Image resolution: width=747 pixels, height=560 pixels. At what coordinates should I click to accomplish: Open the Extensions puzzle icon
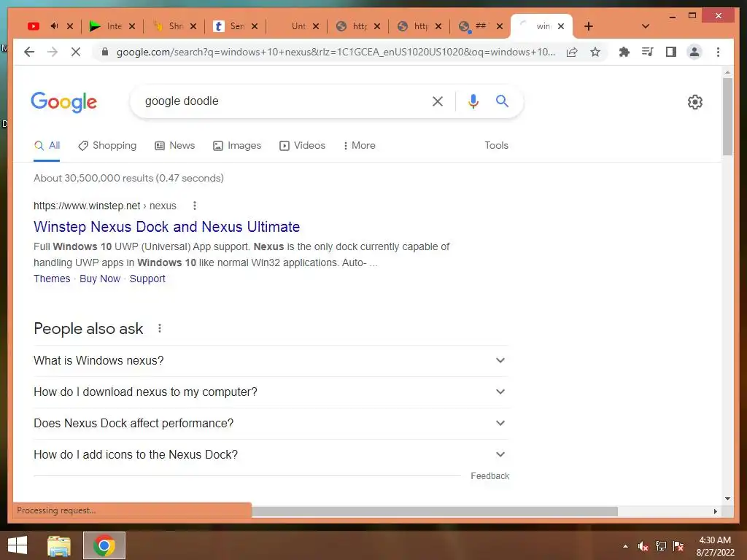(624, 52)
